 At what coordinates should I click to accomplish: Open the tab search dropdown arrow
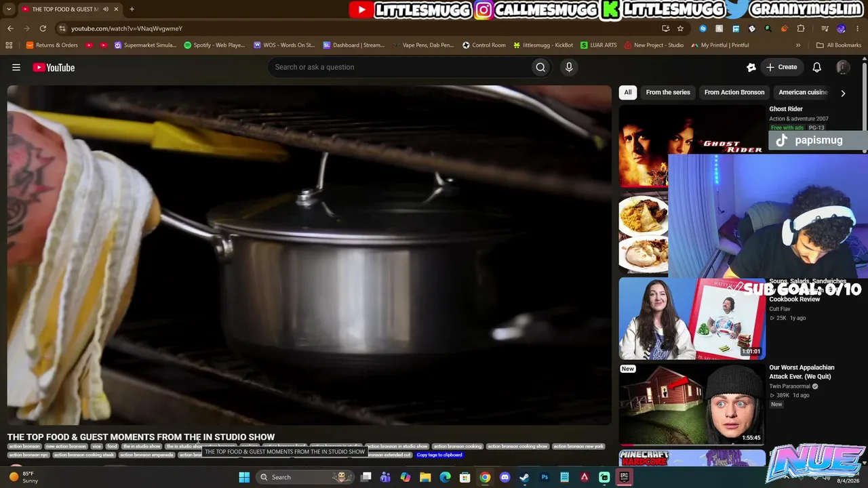tap(9, 9)
